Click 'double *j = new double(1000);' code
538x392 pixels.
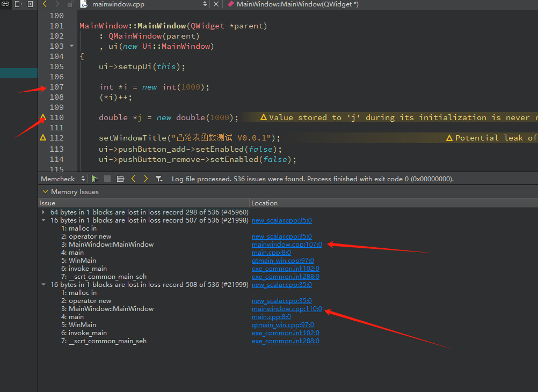click(x=169, y=117)
